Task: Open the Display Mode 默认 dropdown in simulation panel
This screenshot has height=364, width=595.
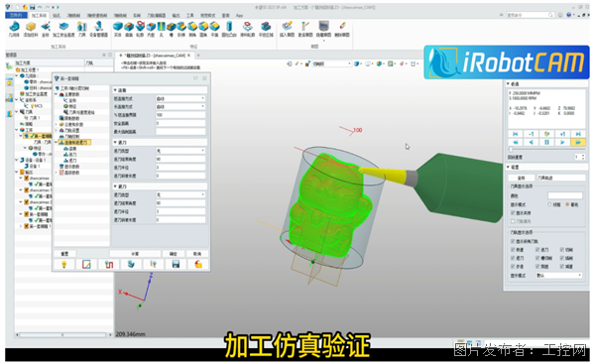Action: [559, 275]
